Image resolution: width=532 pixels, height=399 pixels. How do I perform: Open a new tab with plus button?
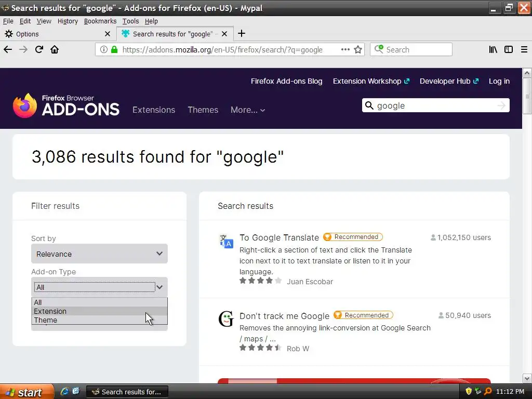tap(241, 33)
